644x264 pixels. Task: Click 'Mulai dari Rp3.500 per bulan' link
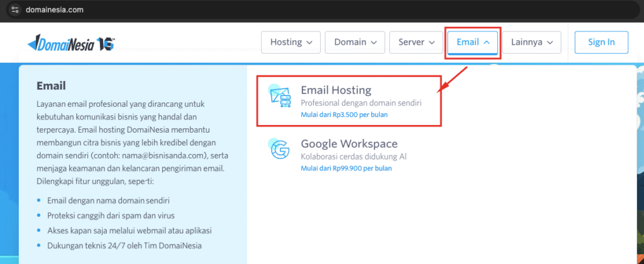344,114
